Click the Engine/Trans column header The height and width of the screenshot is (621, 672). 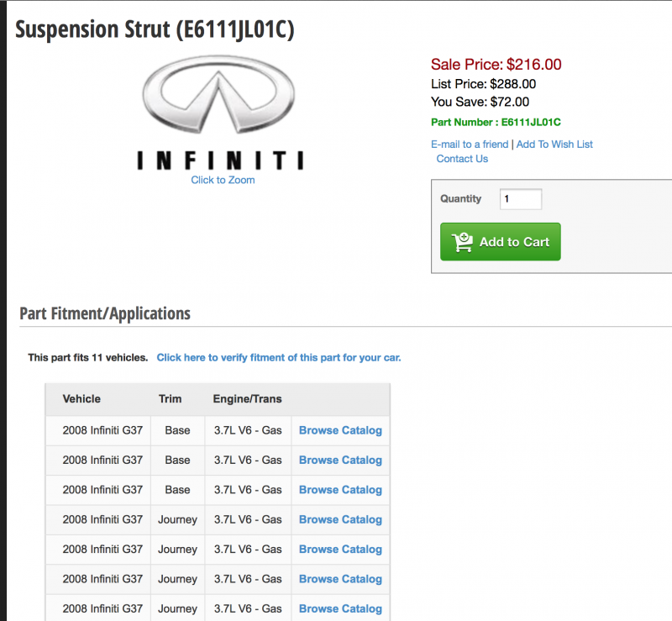pos(247,399)
